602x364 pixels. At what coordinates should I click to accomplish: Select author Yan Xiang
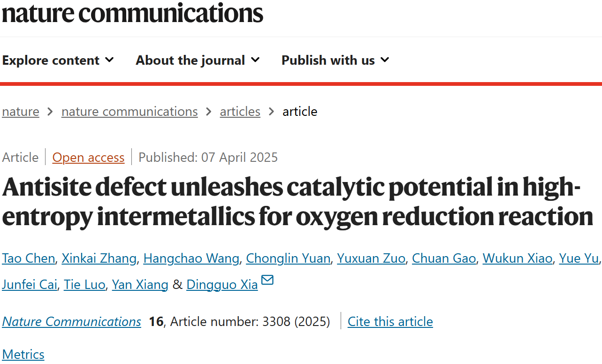pyautogui.click(x=140, y=285)
